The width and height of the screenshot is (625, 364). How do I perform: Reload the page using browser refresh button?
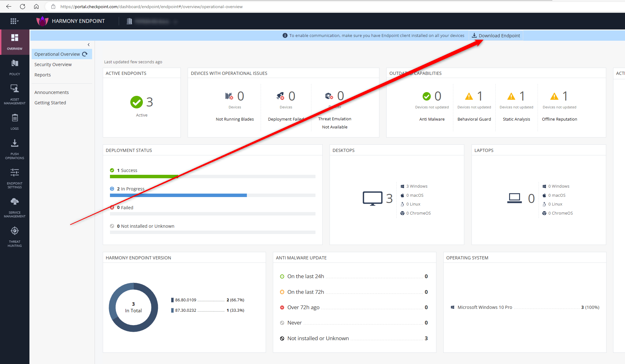23,7
